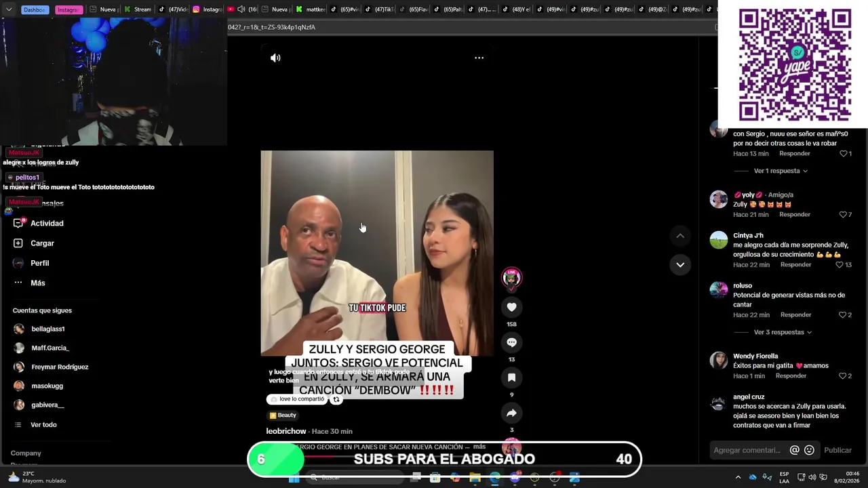Open Cintya J'h commenter avatar
Image resolution: width=868 pixels, height=488 pixels.
(719, 240)
